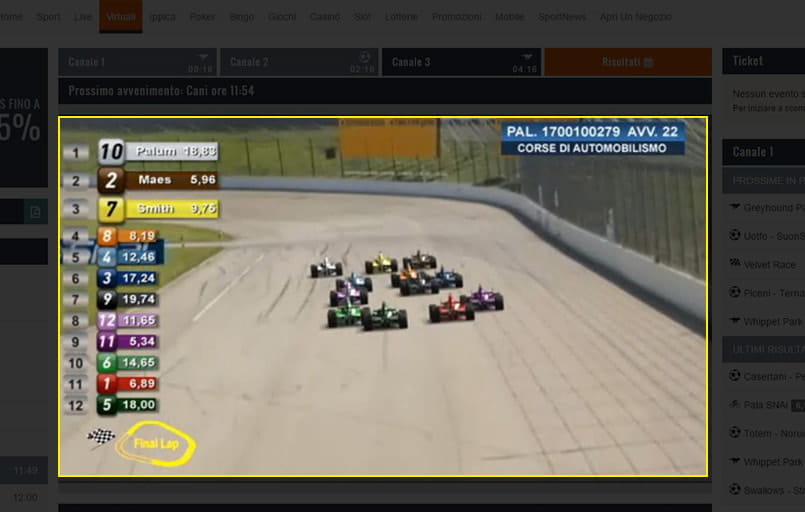The height and width of the screenshot is (512, 805).
Task: Click the checkered flag icon beside Velvet Race
Action: click(x=735, y=264)
